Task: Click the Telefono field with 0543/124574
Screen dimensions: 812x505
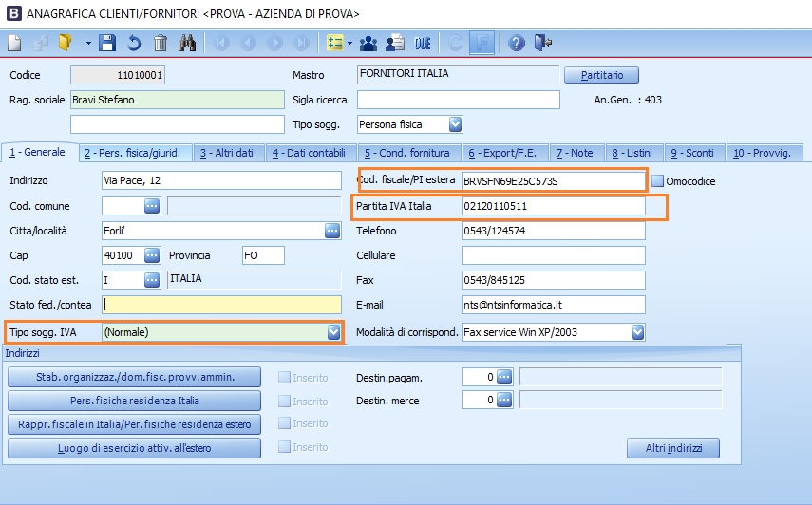Action: click(553, 231)
